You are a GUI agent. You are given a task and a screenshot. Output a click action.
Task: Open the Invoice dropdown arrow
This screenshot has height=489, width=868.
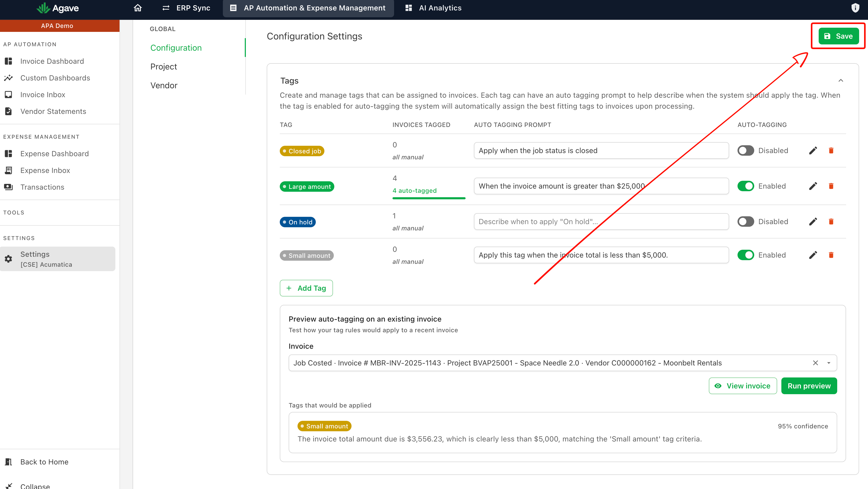(829, 363)
